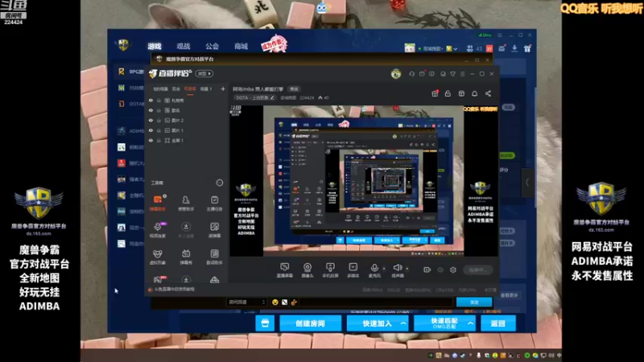Add 多媒体 multimedia source
The height and width of the screenshot is (362, 644).
(353, 270)
